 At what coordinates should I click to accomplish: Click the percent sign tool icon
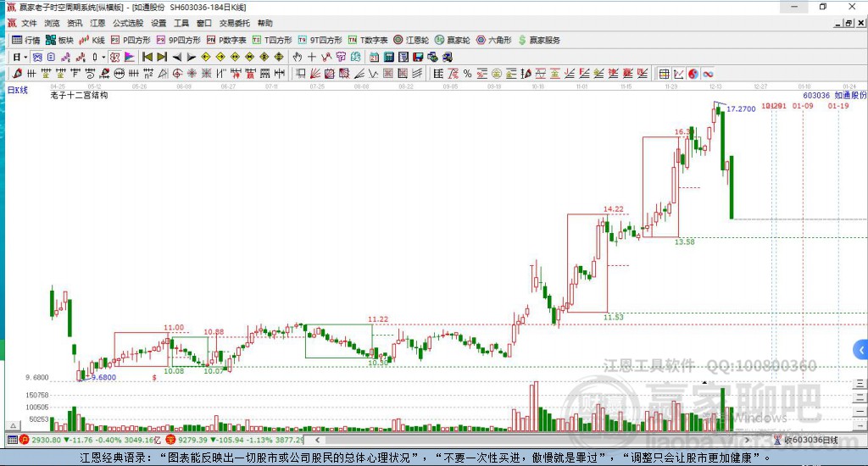pos(468,74)
